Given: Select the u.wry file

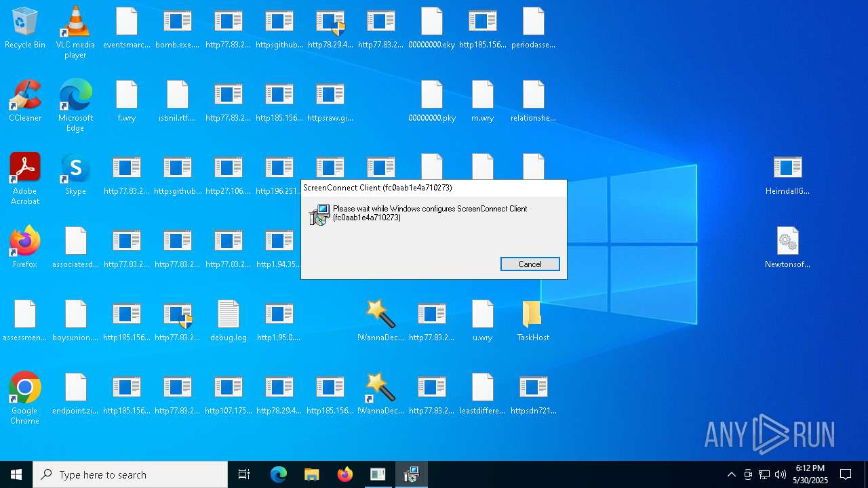Looking at the screenshot, I should pyautogui.click(x=483, y=321).
